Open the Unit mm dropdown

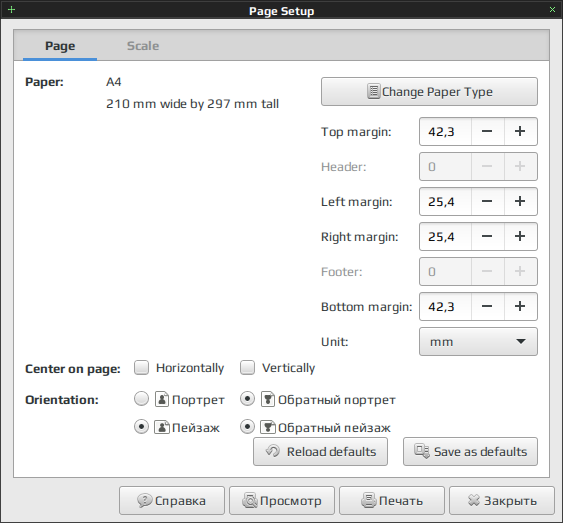(x=478, y=341)
